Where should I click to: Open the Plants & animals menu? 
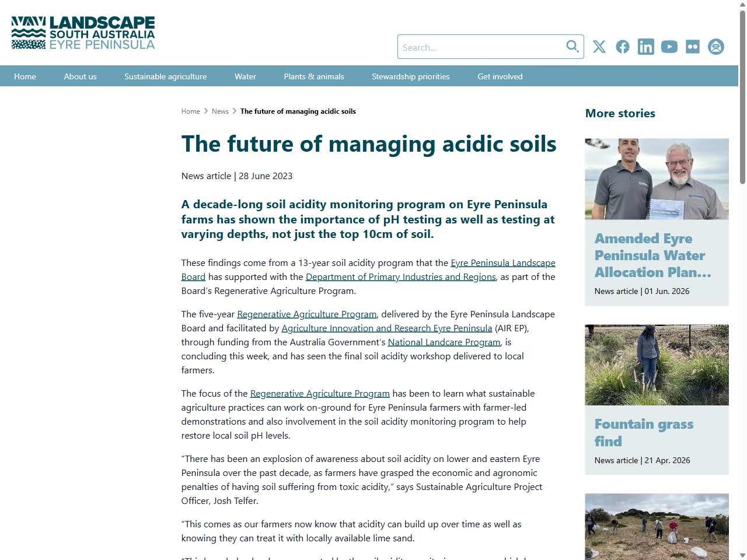314,76
